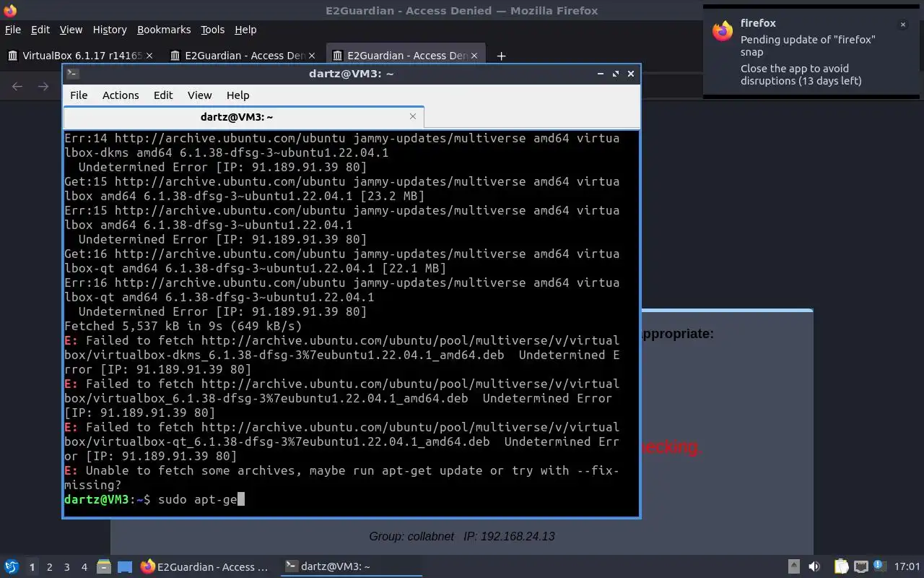Activate the E2Guardian Firefox taskbar entry
Screen dimensions: 924x578
tap(204, 566)
